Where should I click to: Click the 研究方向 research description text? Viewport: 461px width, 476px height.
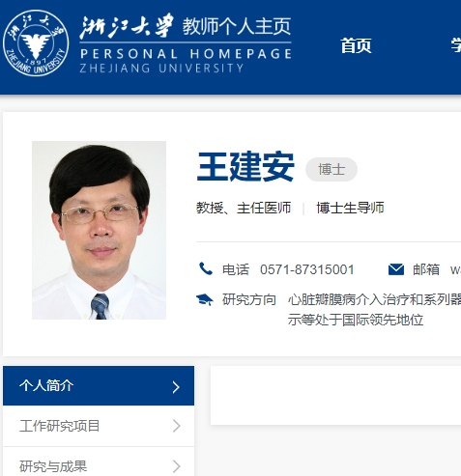tap(374, 310)
